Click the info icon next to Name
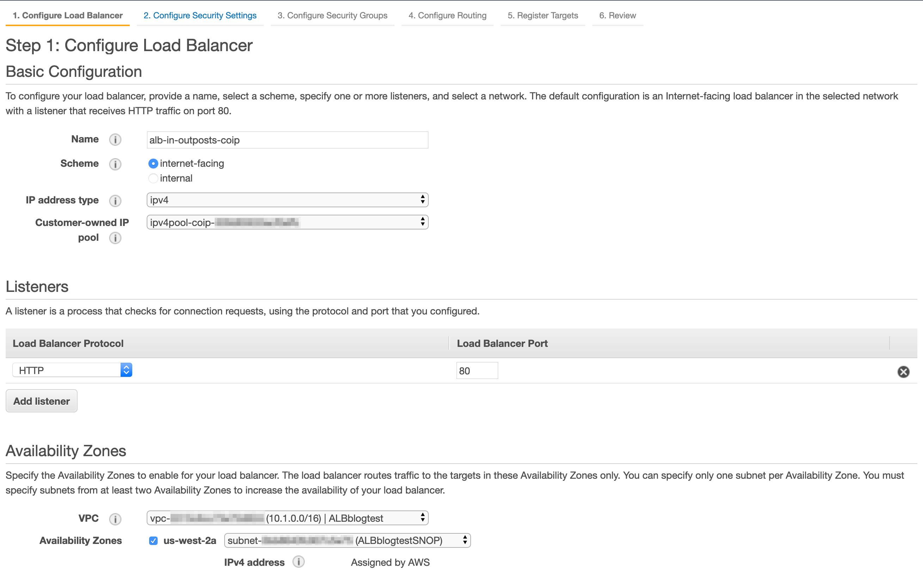Image resolution: width=923 pixels, height=588 pixels. click(115, 140)
